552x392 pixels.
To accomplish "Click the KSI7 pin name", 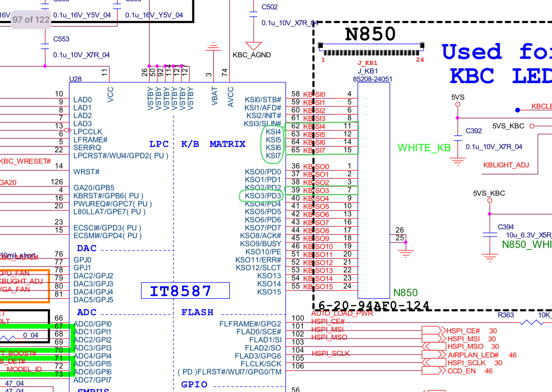I will [273, 156].
